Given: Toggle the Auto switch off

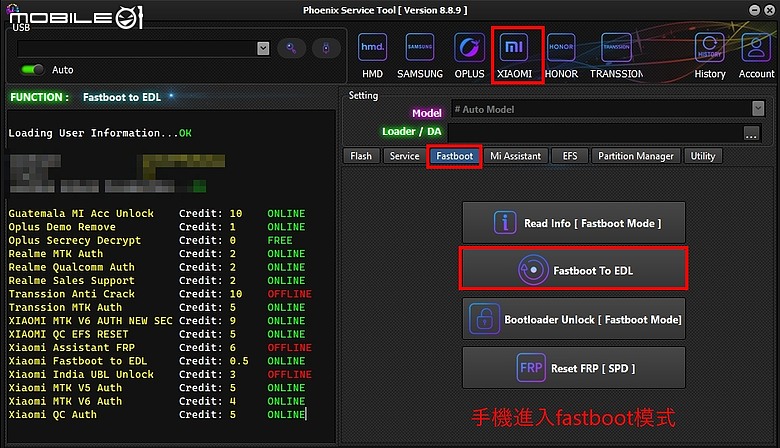Looking at the screenshot, I should click(33, 70).
